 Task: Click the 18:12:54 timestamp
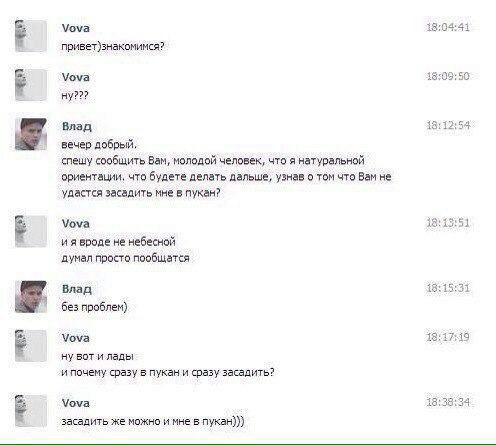[448, 125]
